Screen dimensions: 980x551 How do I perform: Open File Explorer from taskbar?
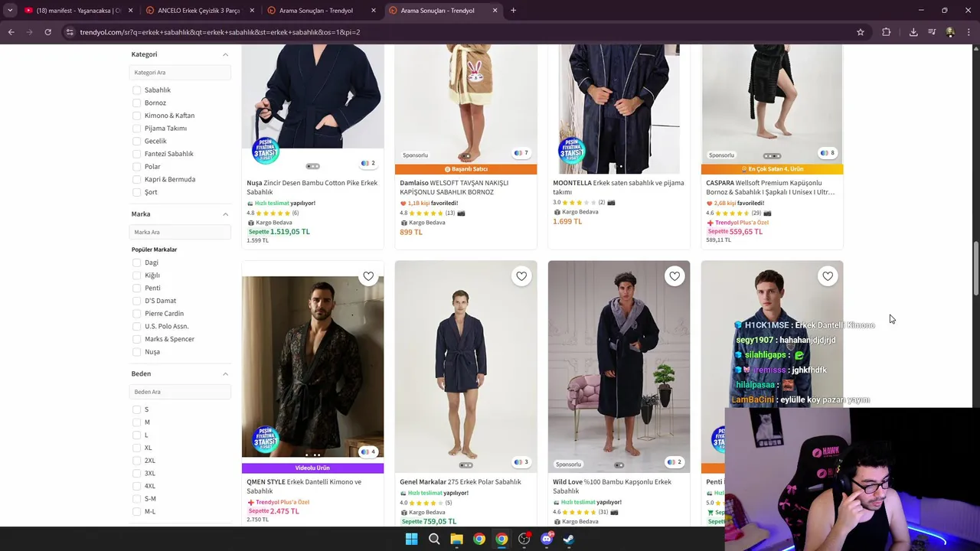pos(456,539)
